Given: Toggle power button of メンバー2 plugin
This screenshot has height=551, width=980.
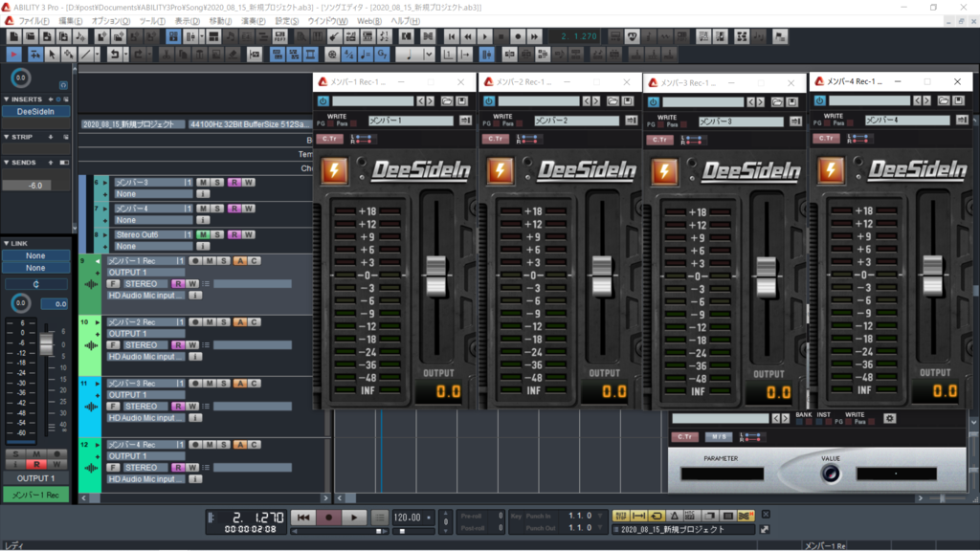Looking at the screenshot, I should pos(489,100).
